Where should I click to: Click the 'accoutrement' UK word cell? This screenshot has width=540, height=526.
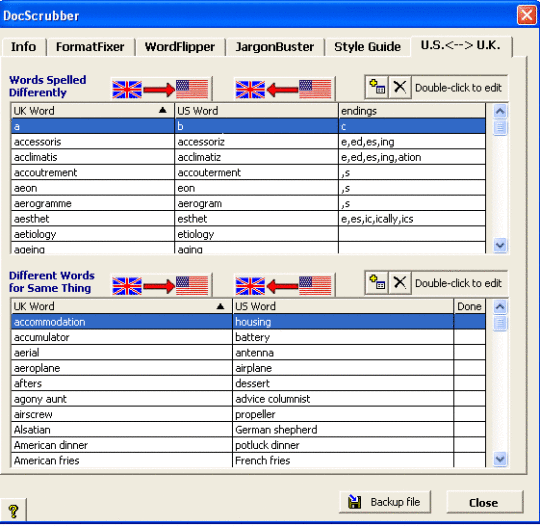[93, 173]
